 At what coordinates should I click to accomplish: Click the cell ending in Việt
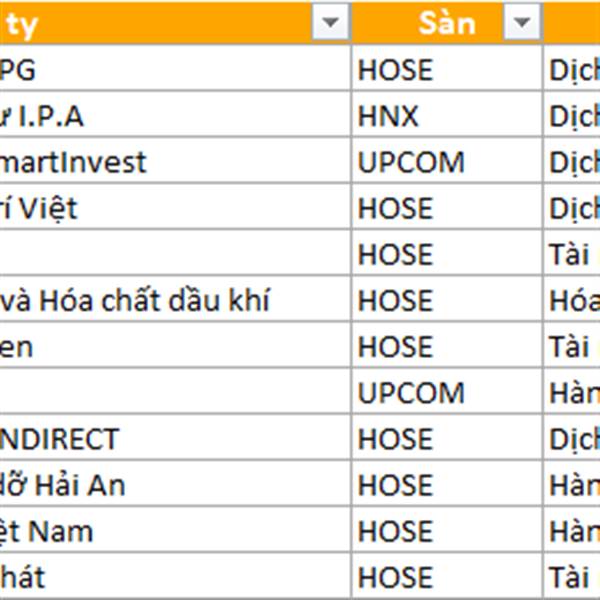click(175, 206)
